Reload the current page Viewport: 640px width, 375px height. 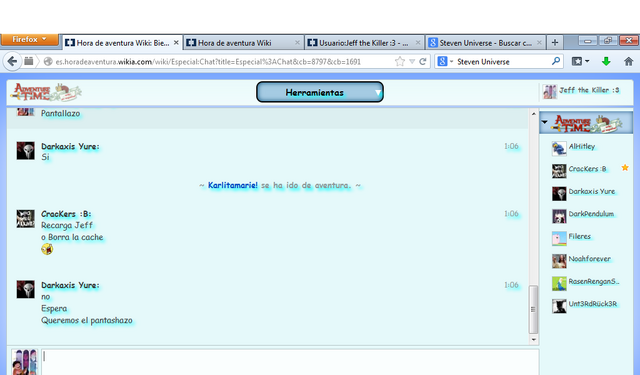point(423,62)
